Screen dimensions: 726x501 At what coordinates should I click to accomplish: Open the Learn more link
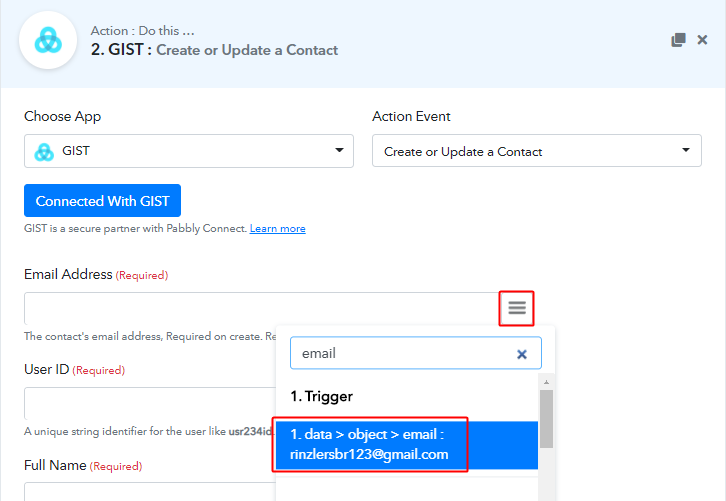(277, 229)
